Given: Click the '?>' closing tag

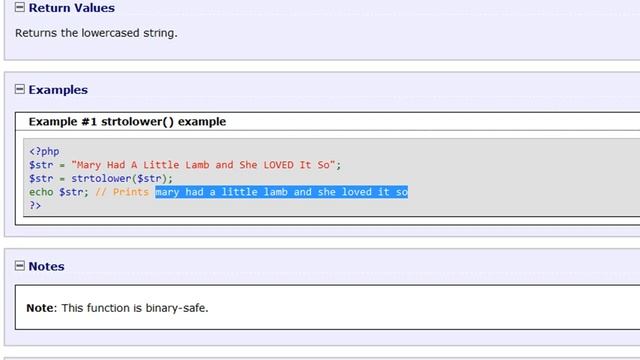Looking at the screenshot, I should click(x=35, y=205).
